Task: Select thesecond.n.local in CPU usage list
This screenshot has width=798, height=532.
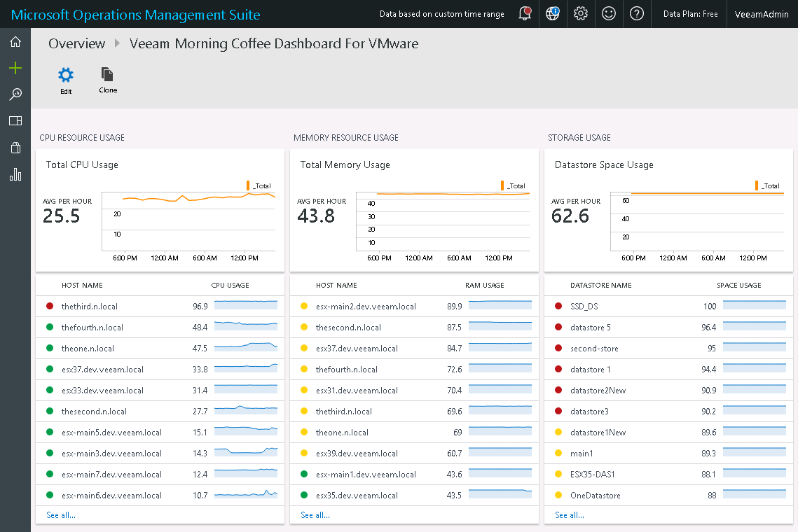Action: (x=160, y=411)
